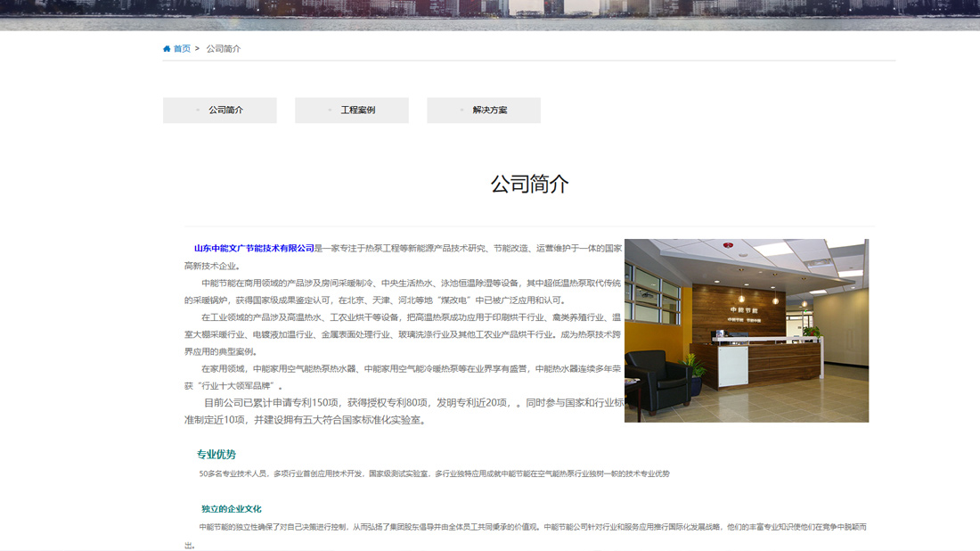The image size is (980, 551).
Task: Click the paragraph starting 在工业领域的产品
Action: pyautogui.click(x=403, y=334)
